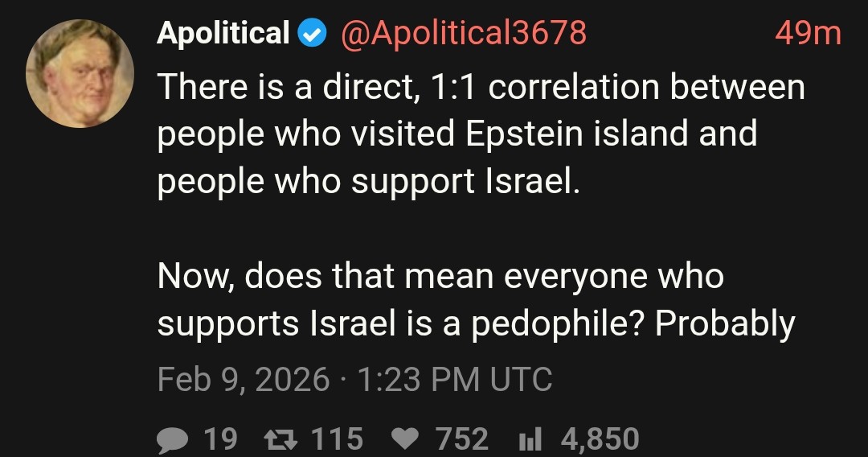
Task: Click the retweet count 115
Action: tap(336, 439)
